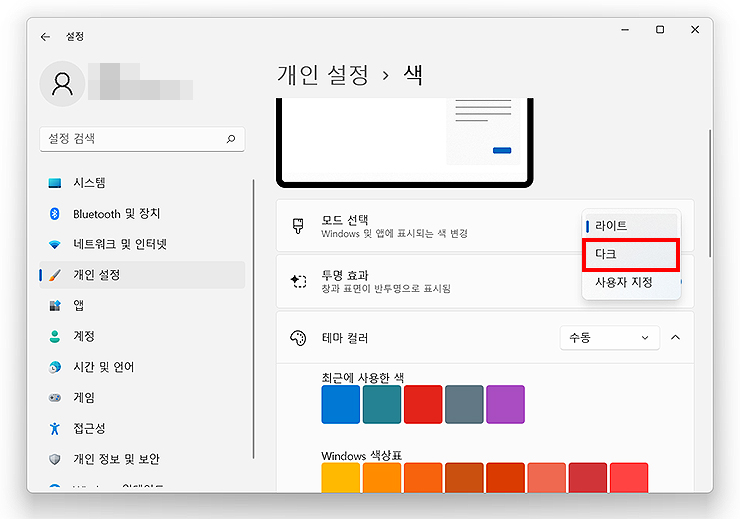Pick the blue recent color swatch
Viewport: 740px width, 519px height.
point(341,404)
